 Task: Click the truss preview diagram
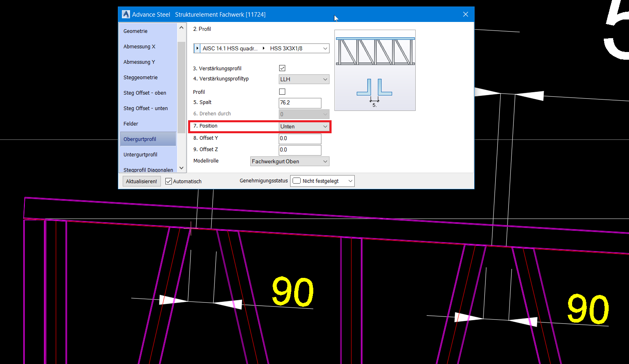[375, 70]
